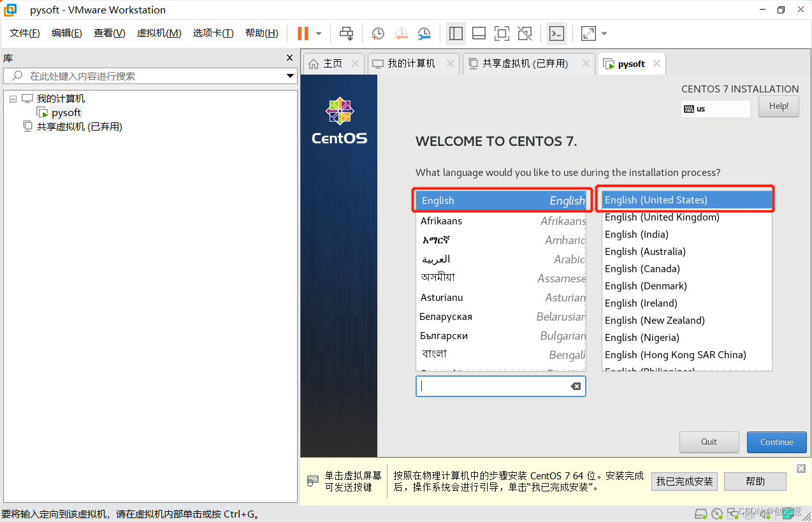812x522 pixels.
Task: Open the 虚拟机(M) menu
Action: [x=159, y=33]
